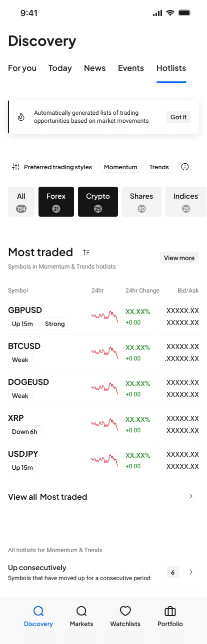Screen dimensions: 207x644
Task: Select the Momentum trading style chip
Action: tap(120, 167)
